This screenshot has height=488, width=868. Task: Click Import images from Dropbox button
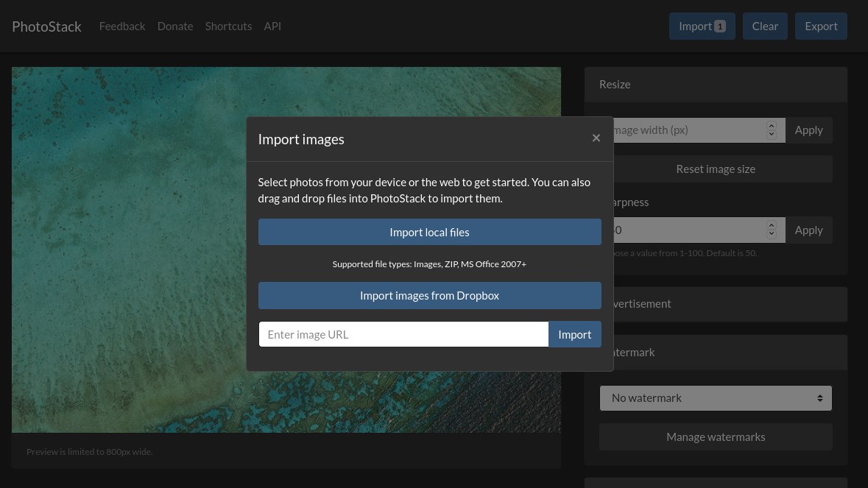coord(429,295)
